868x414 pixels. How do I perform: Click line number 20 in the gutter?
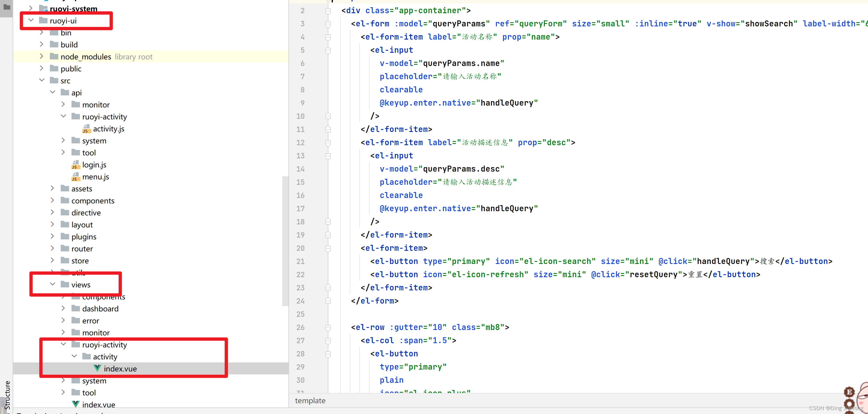[x=300, y=248]
